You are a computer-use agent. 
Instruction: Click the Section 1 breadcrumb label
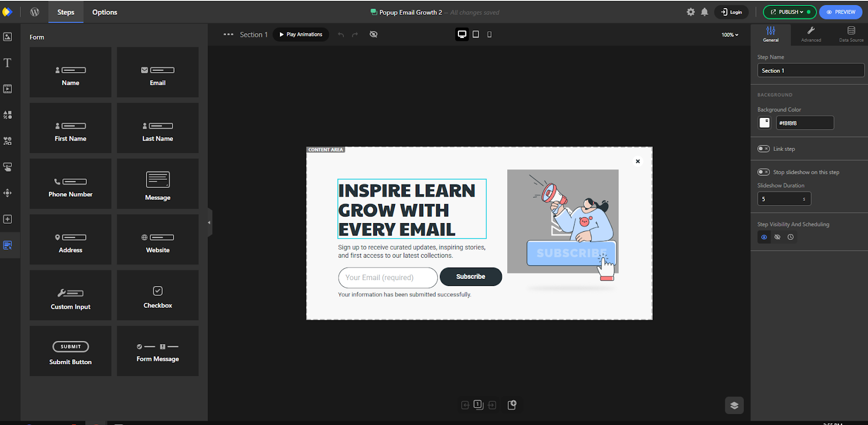pos(254,35)
